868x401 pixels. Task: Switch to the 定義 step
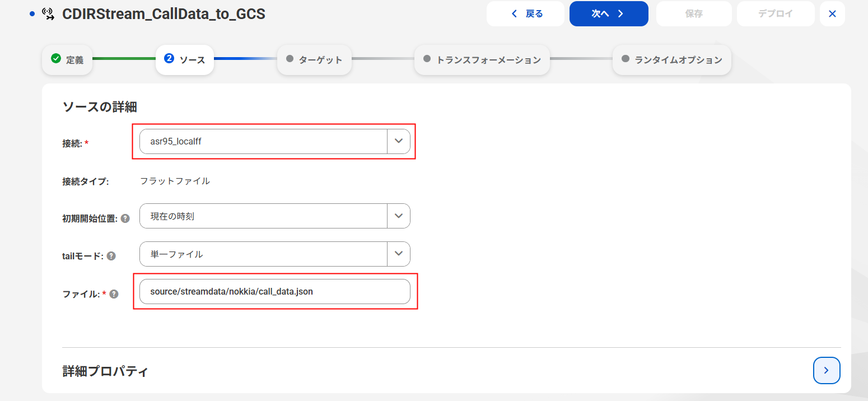tap(67, 59)
